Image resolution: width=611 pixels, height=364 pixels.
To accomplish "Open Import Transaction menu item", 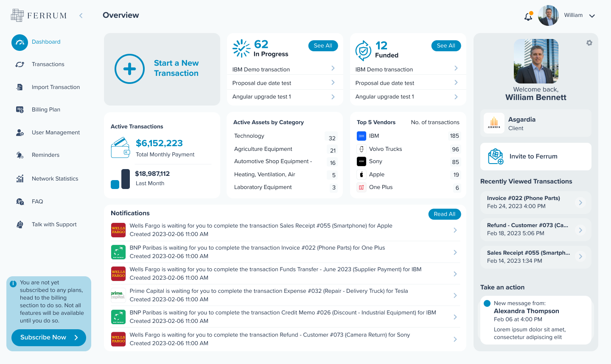I will pos(56,87).
